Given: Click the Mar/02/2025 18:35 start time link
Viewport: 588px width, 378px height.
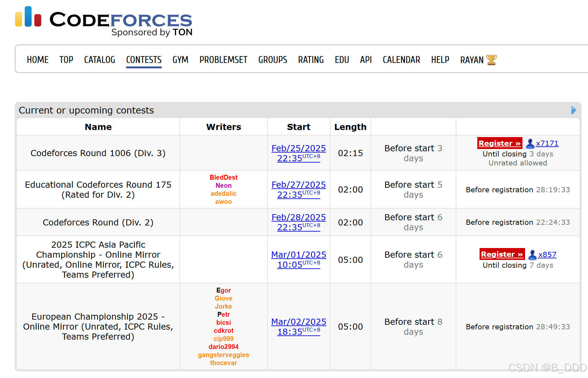Looking at the screenshot, I should point(299,327).
